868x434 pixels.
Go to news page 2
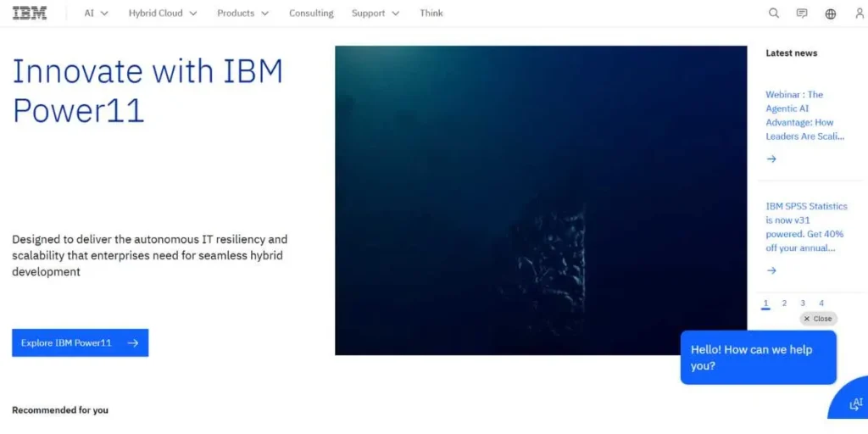pyautogui.click(x=784, y=303)
